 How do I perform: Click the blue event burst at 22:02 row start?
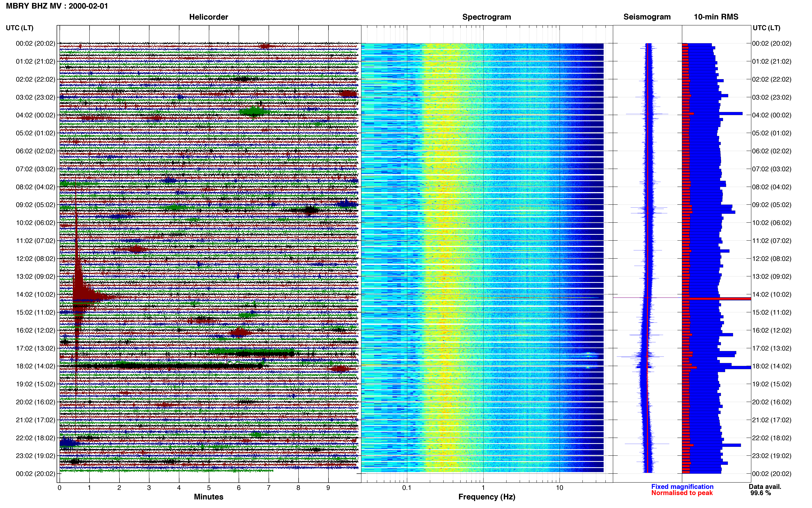68,443
